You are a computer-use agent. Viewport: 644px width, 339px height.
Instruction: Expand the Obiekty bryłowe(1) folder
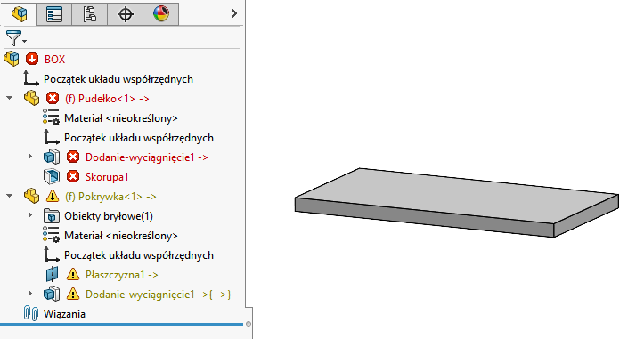click(30, 215)
